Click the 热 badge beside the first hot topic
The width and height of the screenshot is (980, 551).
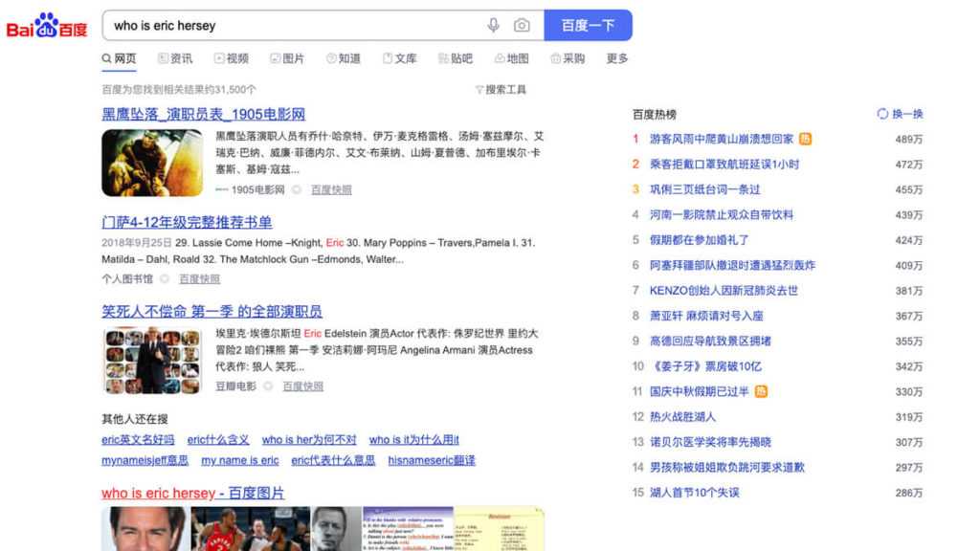click(806, 139)
